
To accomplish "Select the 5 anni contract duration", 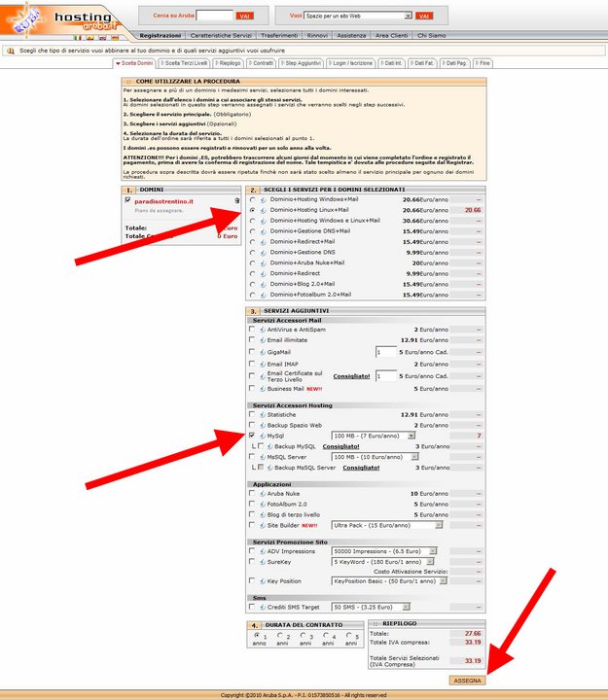I will point(348,635).
